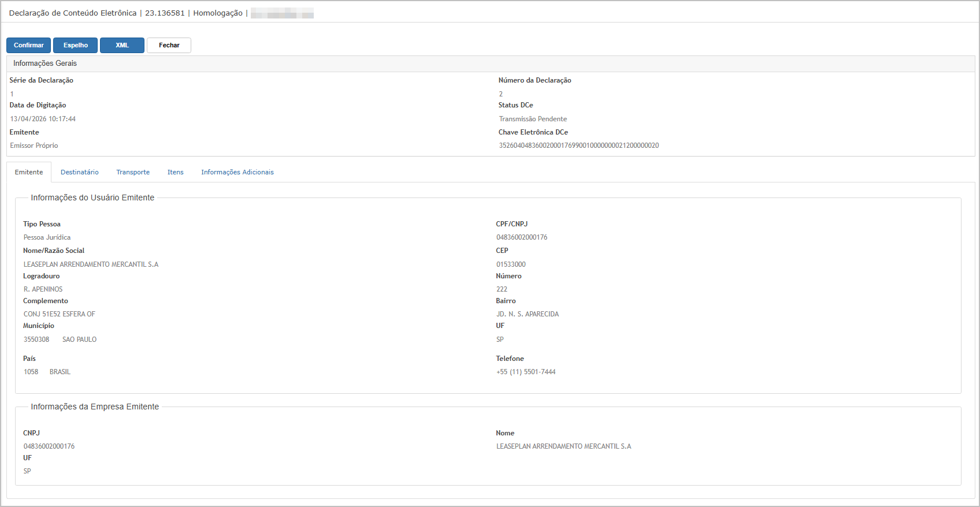Open the Transporte tab

tap(133, 172)
